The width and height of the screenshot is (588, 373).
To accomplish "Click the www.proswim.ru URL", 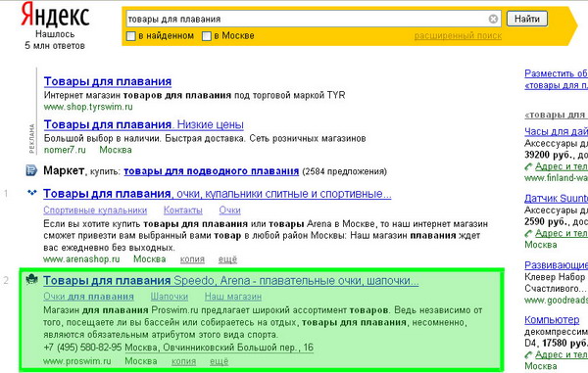I will coord(76,361).
